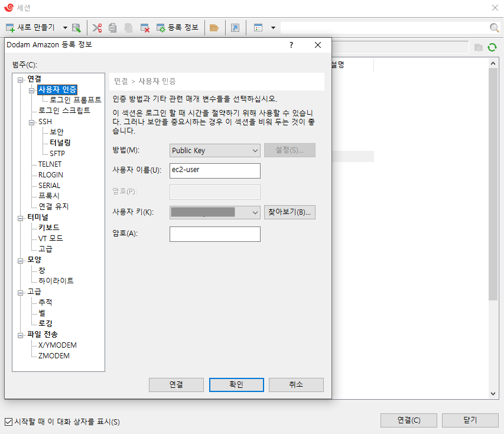
Task: Select 로그인 스크립트 in category tree
Action: (x=64, y=111)
